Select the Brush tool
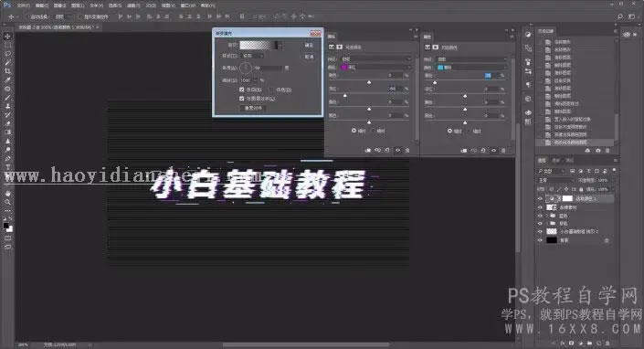 (8, 98)
